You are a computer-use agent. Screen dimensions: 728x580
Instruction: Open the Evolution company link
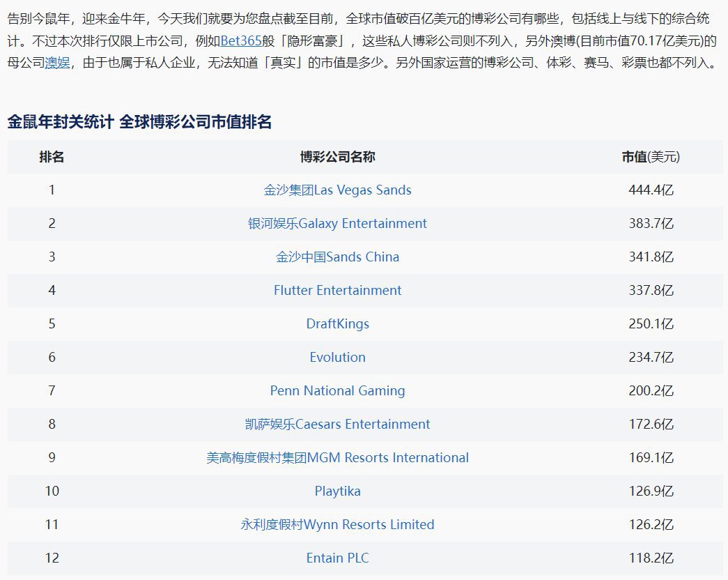338,358
